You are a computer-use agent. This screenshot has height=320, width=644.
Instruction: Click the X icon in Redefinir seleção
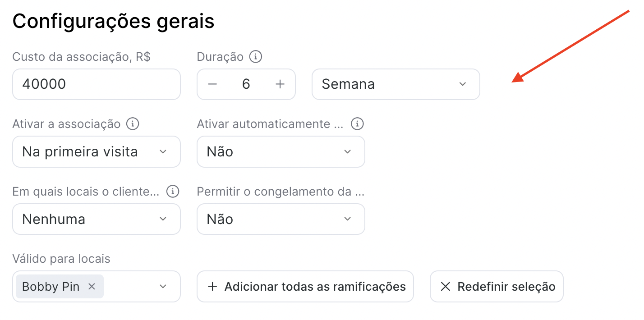(445, 287)
